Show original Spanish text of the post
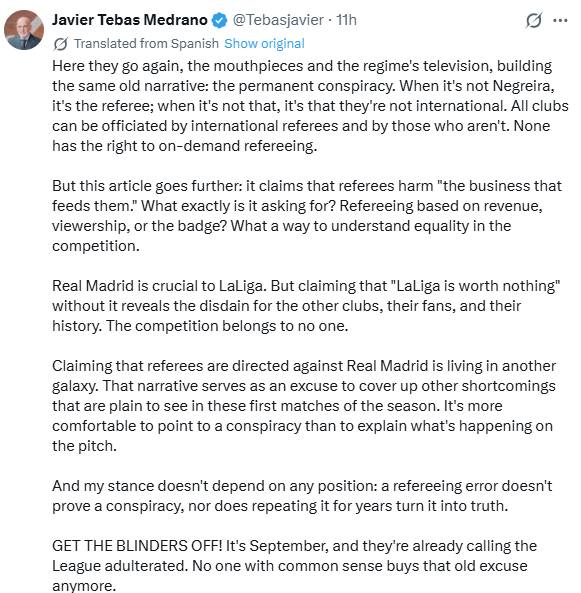 [x=264, y=44]
